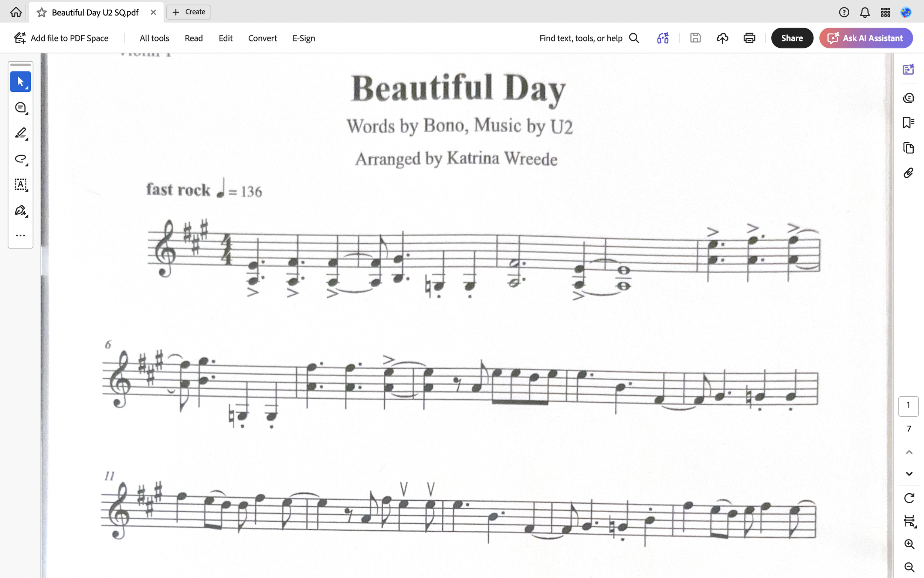Click the Print icon
The image size is (924, 578).
pos(749,38)
